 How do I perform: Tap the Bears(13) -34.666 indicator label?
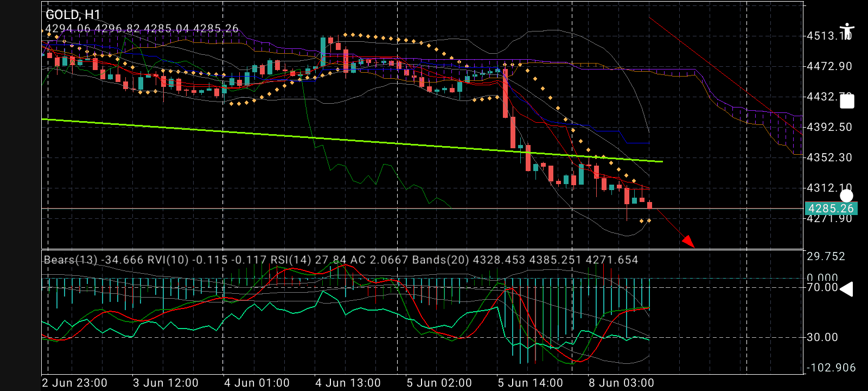click(93, 260)
